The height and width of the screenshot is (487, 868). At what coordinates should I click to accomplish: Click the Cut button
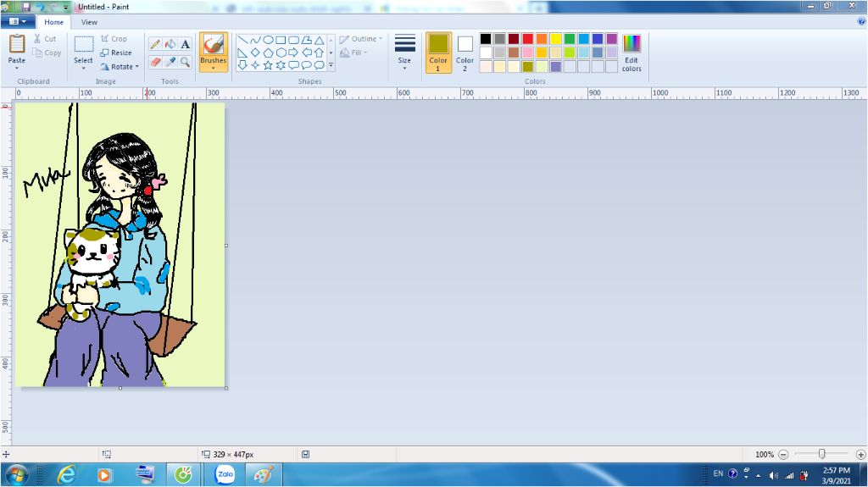click(45, 39)
